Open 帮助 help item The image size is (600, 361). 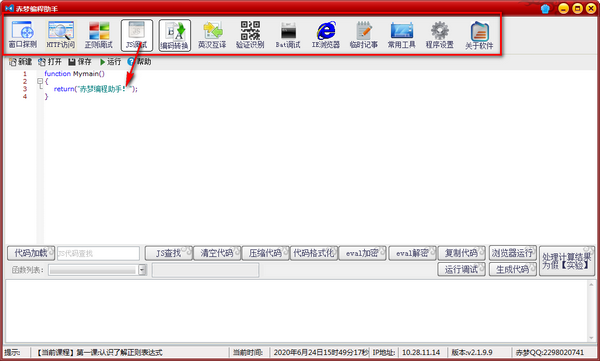(x=139, y=62)
